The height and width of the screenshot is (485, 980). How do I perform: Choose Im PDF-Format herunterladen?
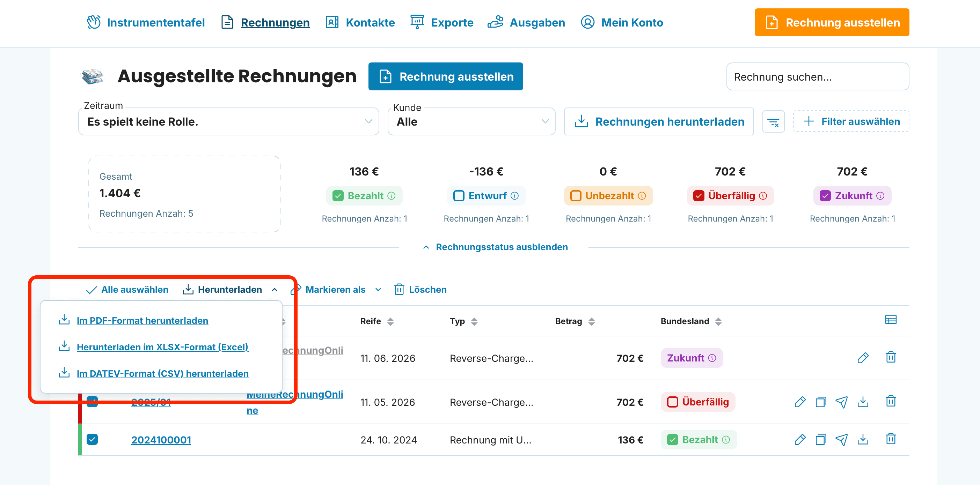142,320
